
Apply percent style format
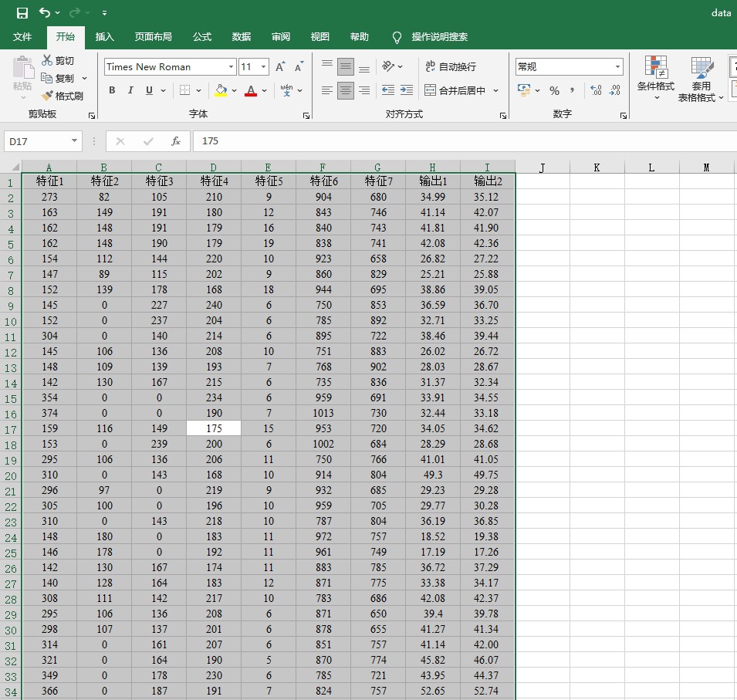tap(555, 91)
